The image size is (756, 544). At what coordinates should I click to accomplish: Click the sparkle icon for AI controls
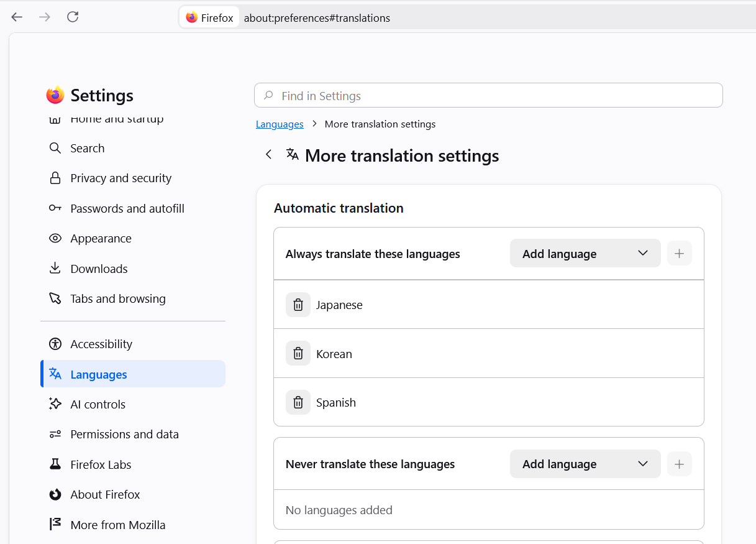(x=55, y=404)
